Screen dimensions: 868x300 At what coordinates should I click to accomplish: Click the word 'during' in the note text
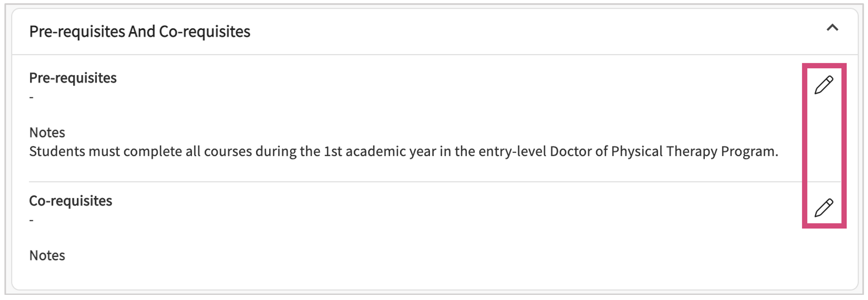coord(276,152)
